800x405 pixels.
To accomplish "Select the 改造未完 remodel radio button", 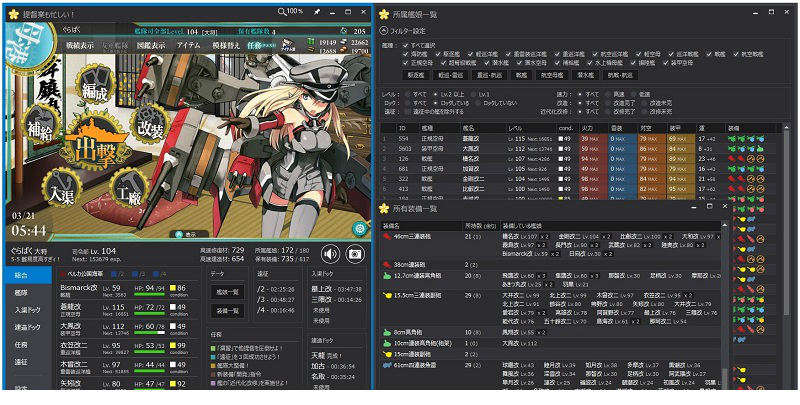I will 644,103.
